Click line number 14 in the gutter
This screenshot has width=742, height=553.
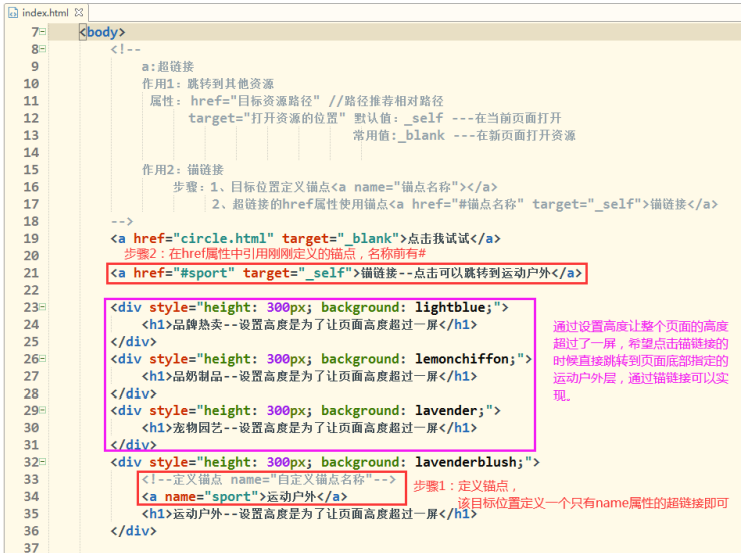coord(31,152)
